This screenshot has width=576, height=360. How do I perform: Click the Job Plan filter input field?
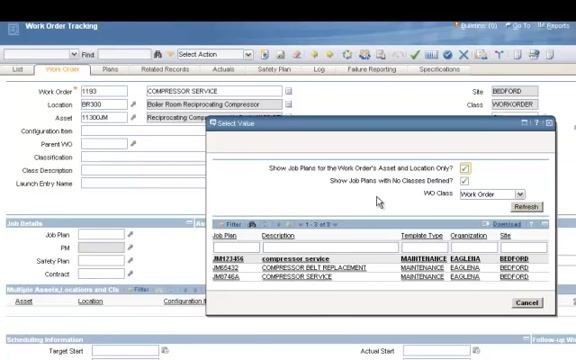click(x=236, y=247)
